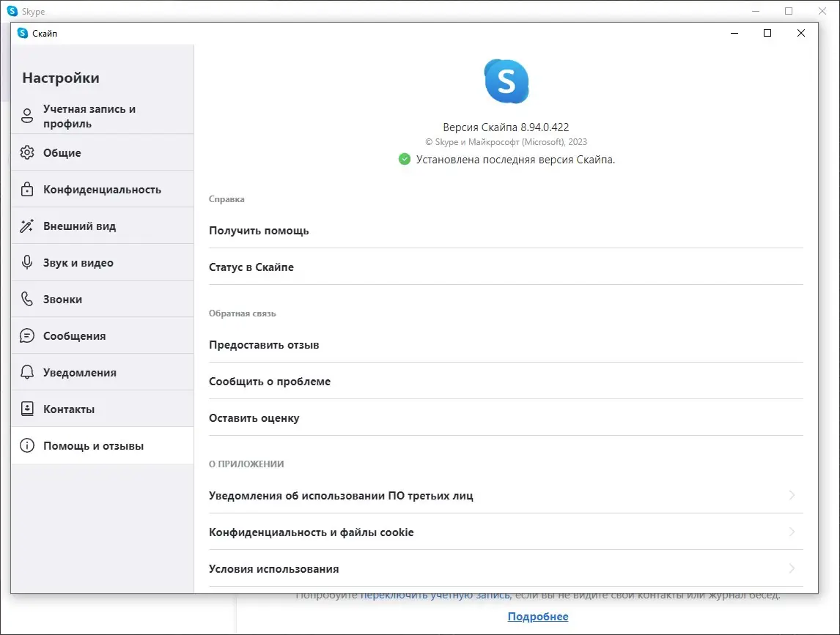Choose Сообщить о проблеме
Viewport: 840px width, 635px height.
click(x=506, y=381)
